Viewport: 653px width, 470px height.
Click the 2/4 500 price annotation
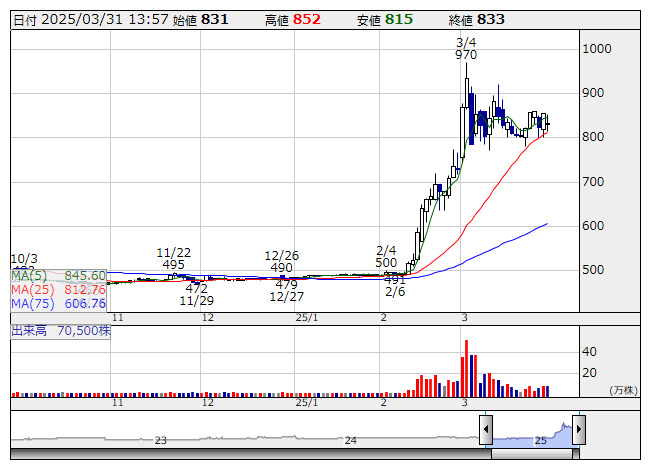tap(387, 256)
